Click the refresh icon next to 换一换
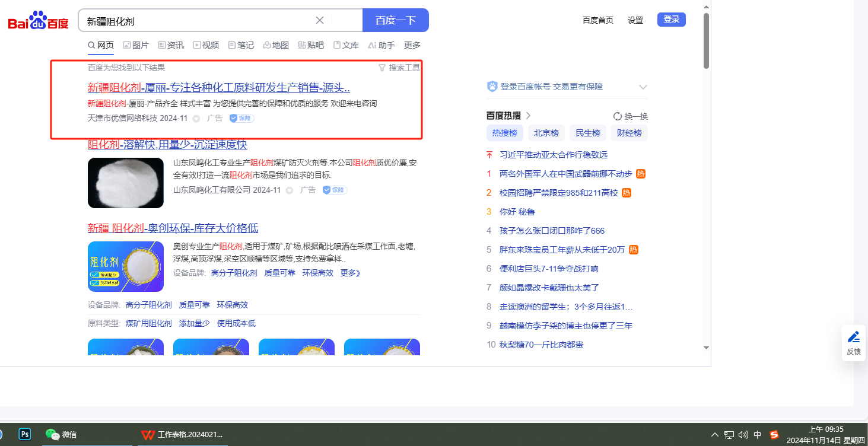This screenshot has height=446, width=868. 618,116
